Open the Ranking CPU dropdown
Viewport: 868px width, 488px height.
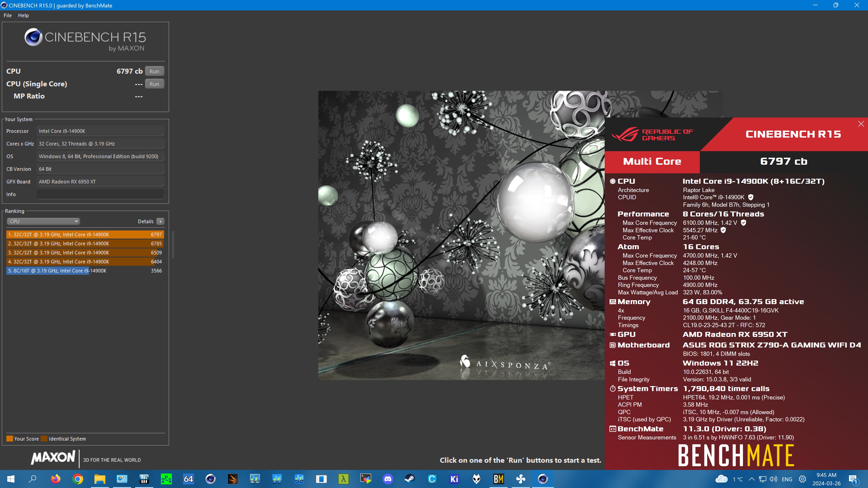[43, 221]
